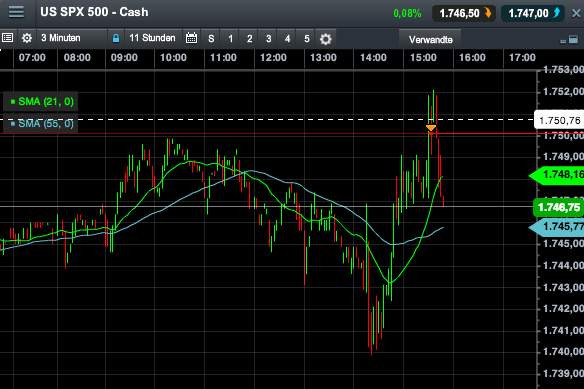Image resolution: width=584 pixels, height=389 pixels.
Task: Open chart settings gear beside 3 Minuten
Action: pos(27,38)
